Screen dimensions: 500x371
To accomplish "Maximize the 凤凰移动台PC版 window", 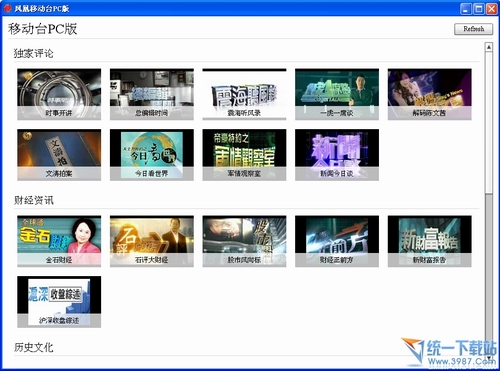I will (x=479, y=9).
